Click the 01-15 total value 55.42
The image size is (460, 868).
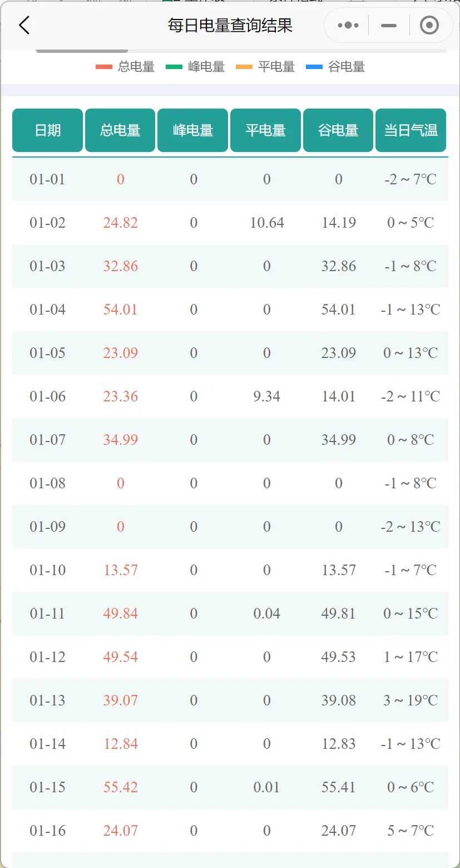coord(120,787)
